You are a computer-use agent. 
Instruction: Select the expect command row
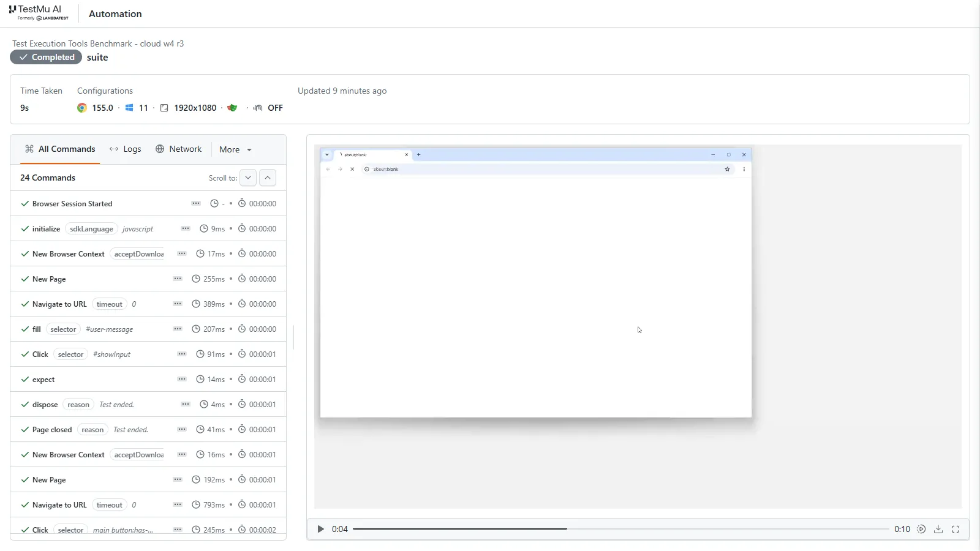[x=148, y=379]
